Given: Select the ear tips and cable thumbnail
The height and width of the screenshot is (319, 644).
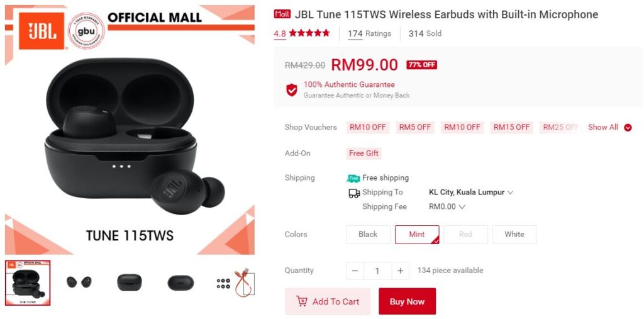Looking at the screenshot, I should [x=235, y=283].
